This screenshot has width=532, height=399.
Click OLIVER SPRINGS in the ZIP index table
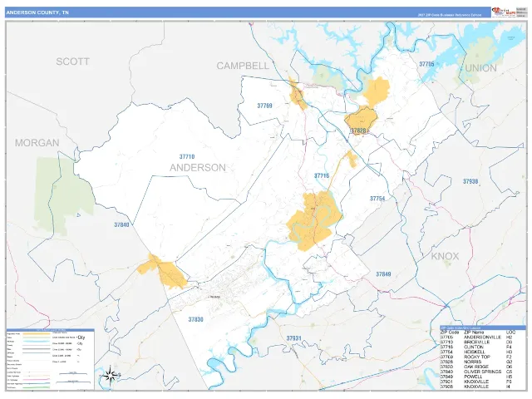482,372
